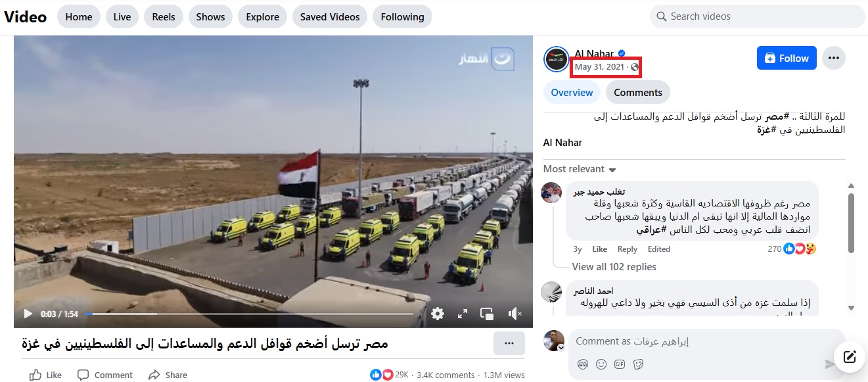
Task: Unmute the video sound
Action: point(516,314)
